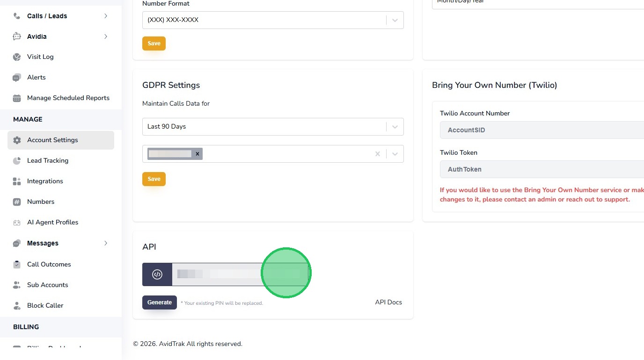Expand the Calls / Leads submenu
The image size is (644, 360).
point(106,16)
